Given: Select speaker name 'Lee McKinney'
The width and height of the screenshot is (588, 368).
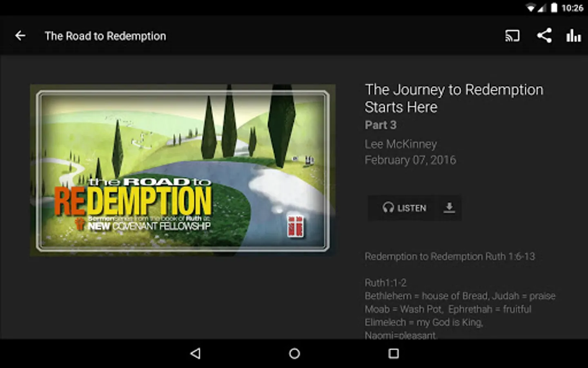Looking at the screenshot, I should 401,144.
